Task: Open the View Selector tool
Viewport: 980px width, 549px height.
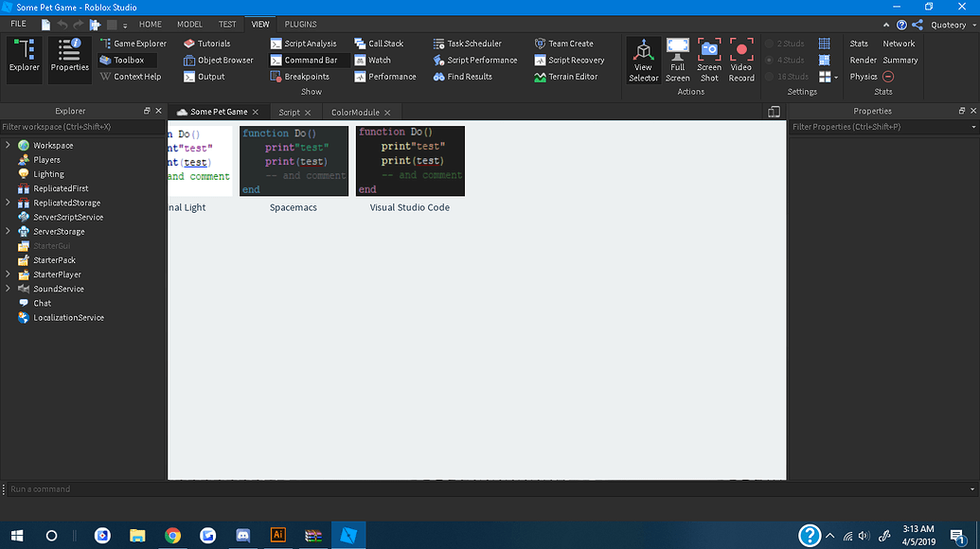Action: pos(644,60)
